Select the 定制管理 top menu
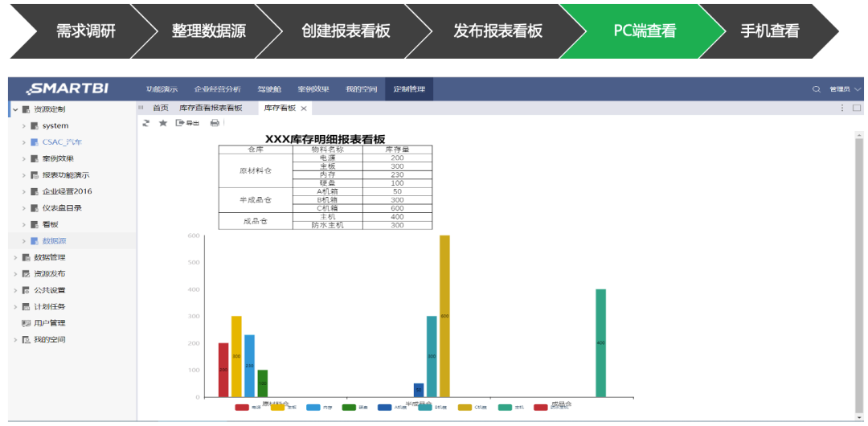This screenshot has width=868, height=426. (409, 89)
